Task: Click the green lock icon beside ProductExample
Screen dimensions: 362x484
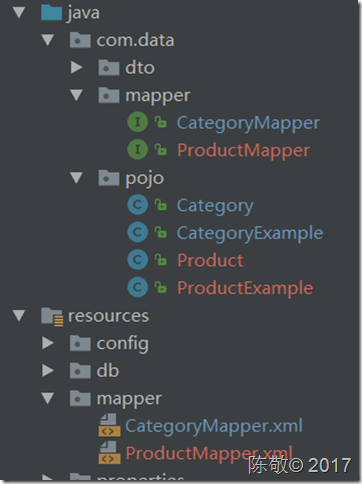Action: [160, 287]
